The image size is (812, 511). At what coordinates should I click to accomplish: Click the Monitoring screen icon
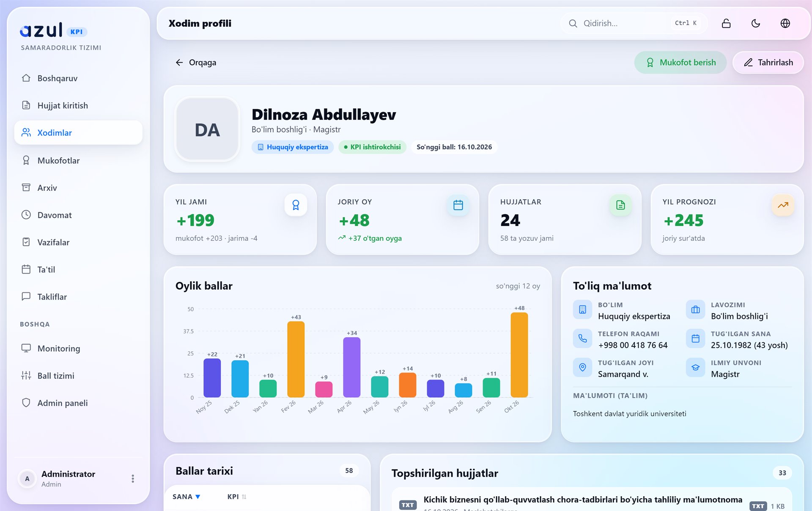(26, 348)
